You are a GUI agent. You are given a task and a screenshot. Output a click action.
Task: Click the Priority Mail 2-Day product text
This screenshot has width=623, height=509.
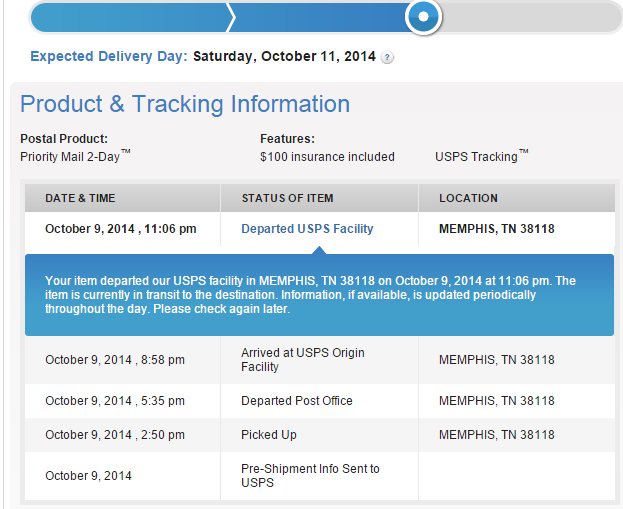75,156
